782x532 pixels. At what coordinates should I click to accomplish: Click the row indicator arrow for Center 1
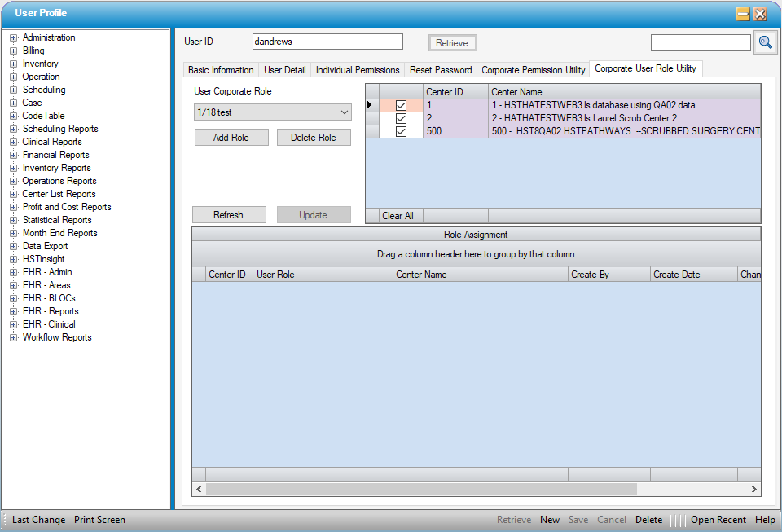click(x=371, y=105)
